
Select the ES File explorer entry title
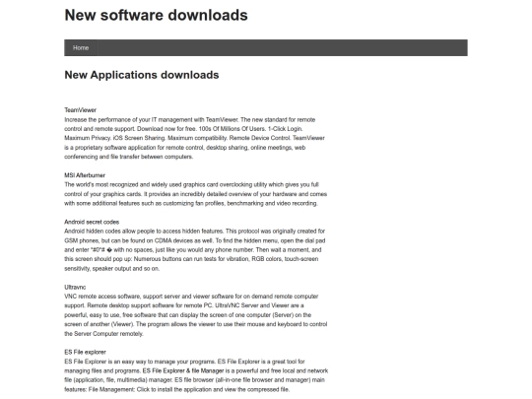(x=85, y=352)
